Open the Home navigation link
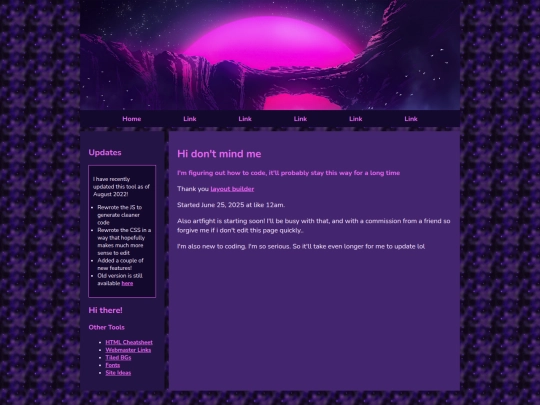Screen dimensions: 540x405 (132, 119)
